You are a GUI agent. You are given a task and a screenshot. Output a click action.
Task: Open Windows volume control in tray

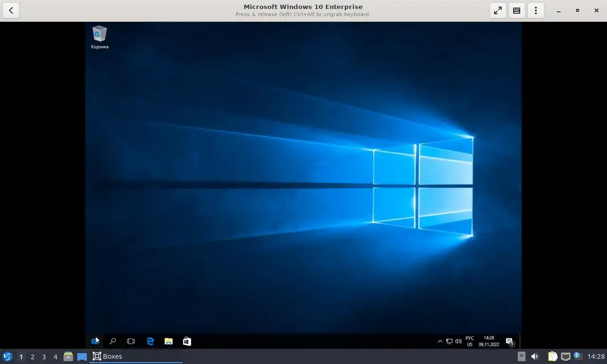pos(458,341)
